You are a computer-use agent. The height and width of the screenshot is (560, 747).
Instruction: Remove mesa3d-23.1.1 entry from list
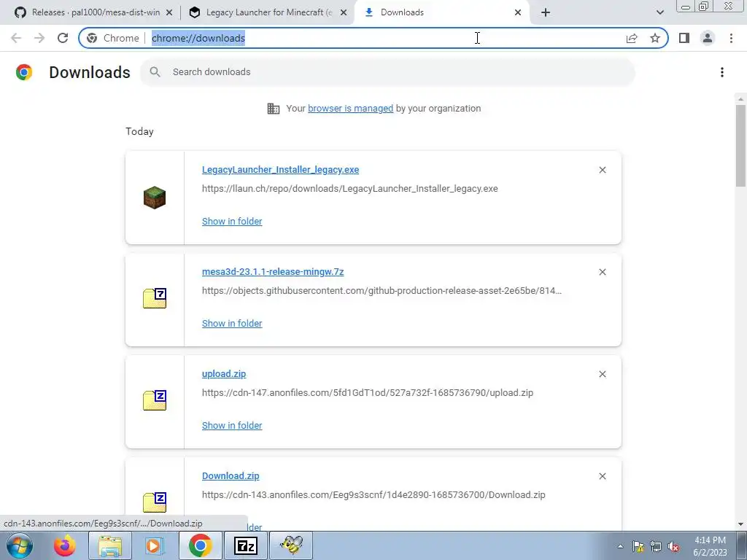tap(602, 272)
